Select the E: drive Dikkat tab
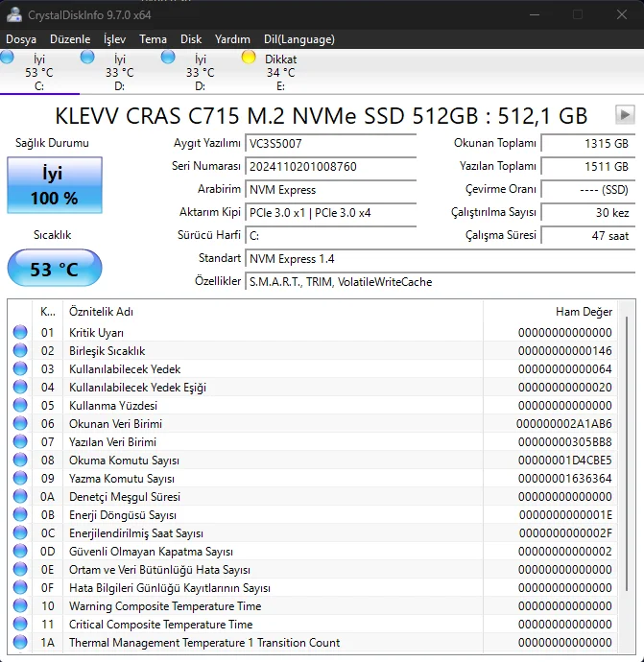644x662 pixels. tap(280, 72)
